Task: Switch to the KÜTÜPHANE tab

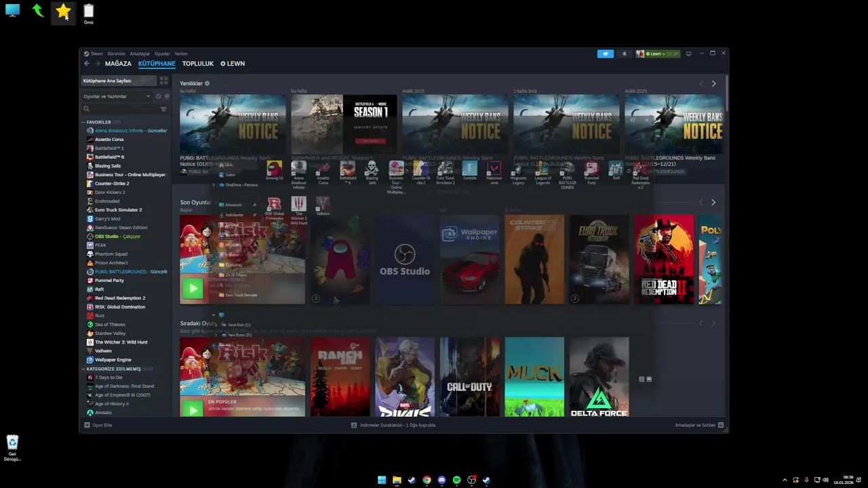Action: coord(157,64)
